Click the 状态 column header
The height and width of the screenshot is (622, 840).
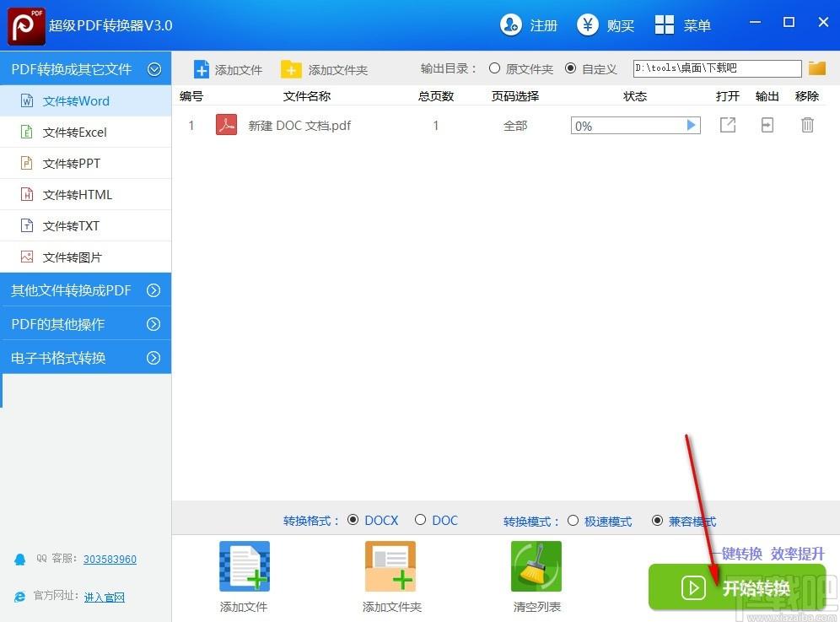pos(635,96)
